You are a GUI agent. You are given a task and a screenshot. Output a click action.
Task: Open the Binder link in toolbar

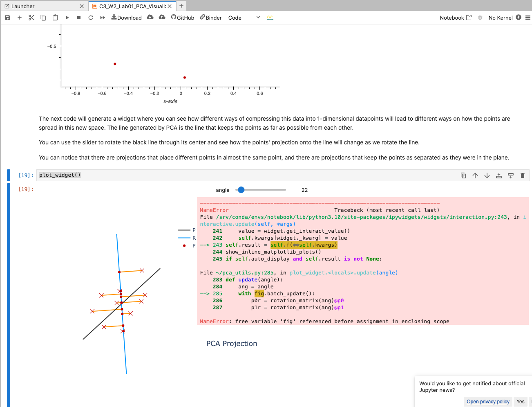click(x=211, y=18)
